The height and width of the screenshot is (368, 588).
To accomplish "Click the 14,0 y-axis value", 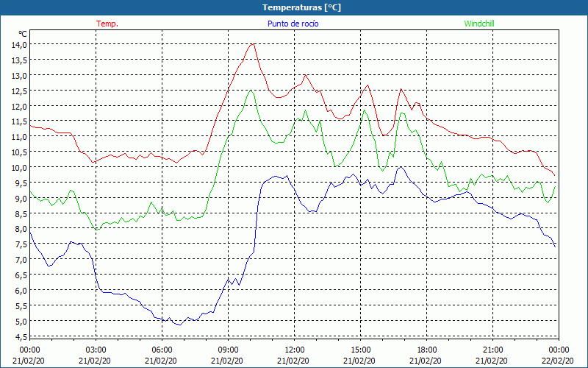I will 19,45.
